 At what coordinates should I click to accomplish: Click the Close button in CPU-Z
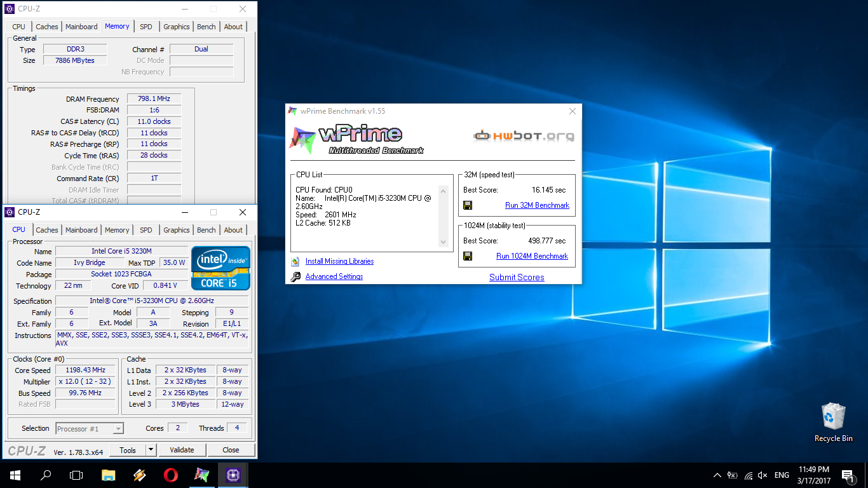coord(231,450)
